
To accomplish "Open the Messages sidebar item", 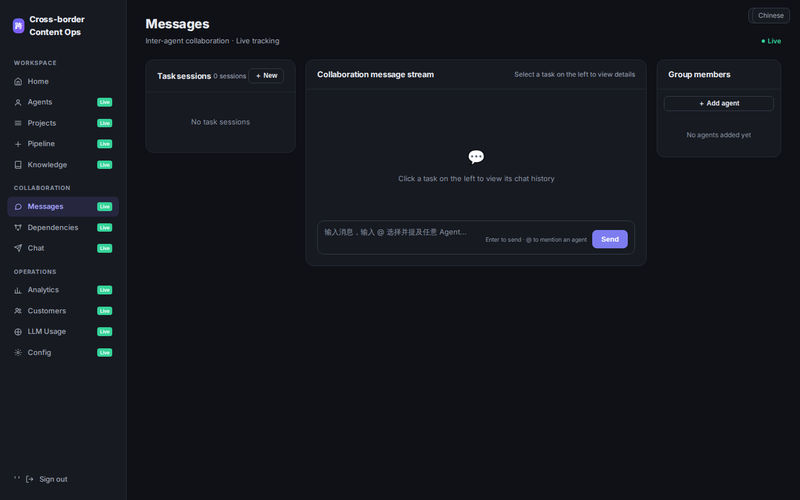I will (x=63, y=207).
